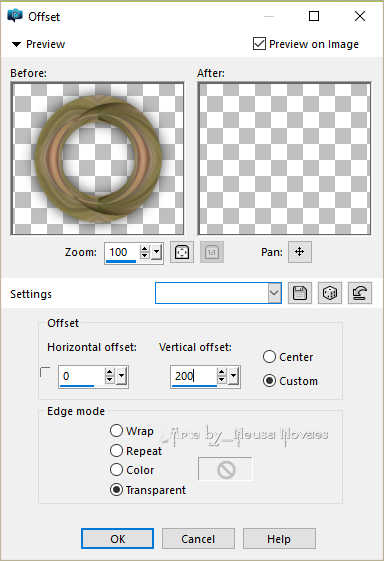Click the disabled edge color swatch box

pyautogui.click(x=225, y=469)
